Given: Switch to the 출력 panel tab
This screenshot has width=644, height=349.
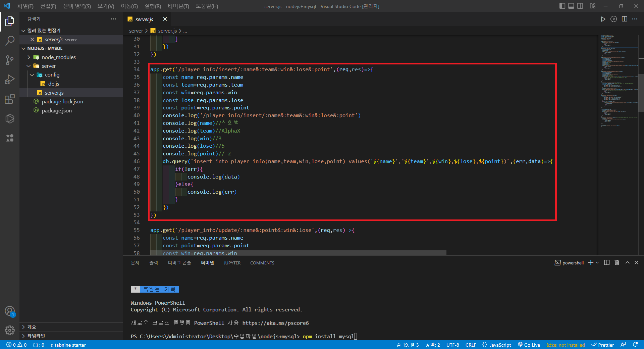Looking at the screenshot, I should point(154,263).
